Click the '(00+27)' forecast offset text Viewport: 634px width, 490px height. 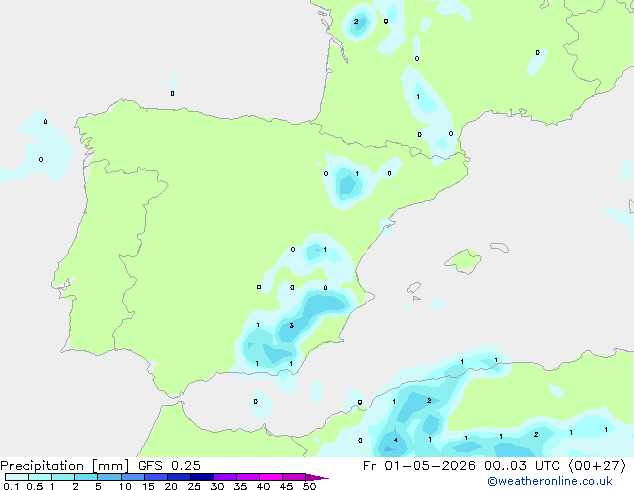tap(597, 466)
